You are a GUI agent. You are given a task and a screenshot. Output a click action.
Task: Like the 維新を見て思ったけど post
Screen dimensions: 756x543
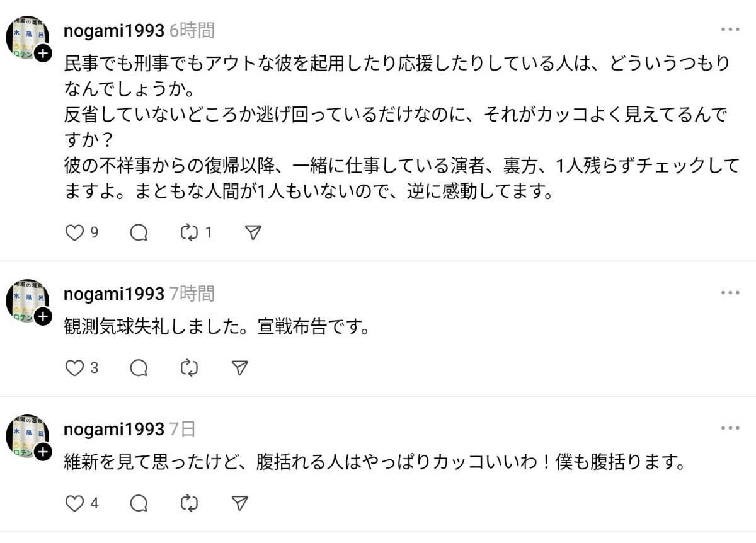click(75, 503)
